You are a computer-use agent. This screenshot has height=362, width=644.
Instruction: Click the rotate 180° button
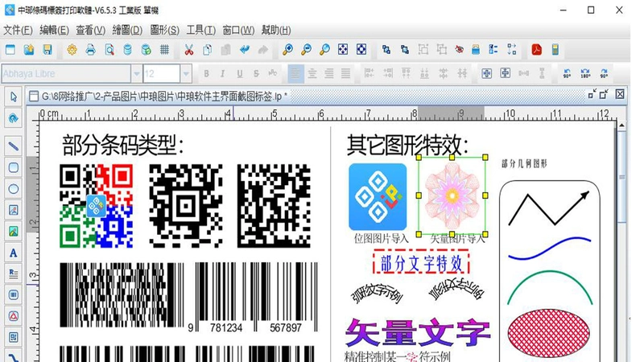(x=585, y=74)
